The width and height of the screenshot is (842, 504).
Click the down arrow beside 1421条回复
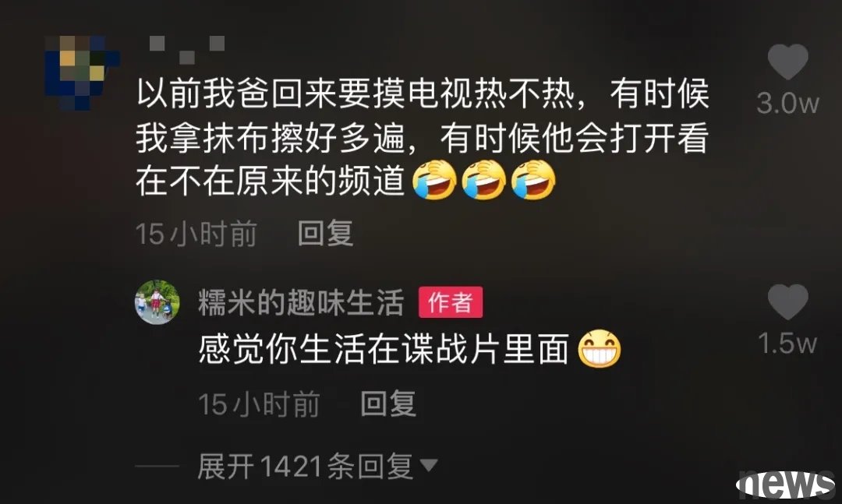pos(429,465)
